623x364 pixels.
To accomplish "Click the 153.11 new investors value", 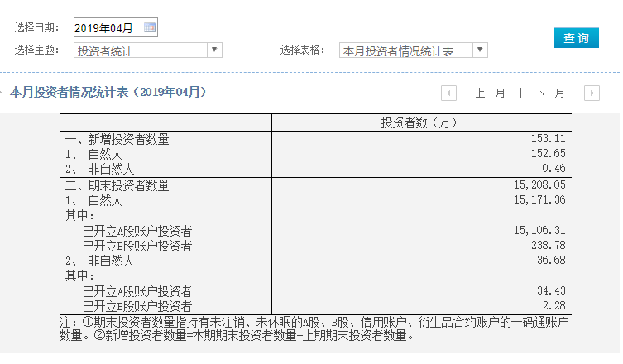I will click(549, 139).
